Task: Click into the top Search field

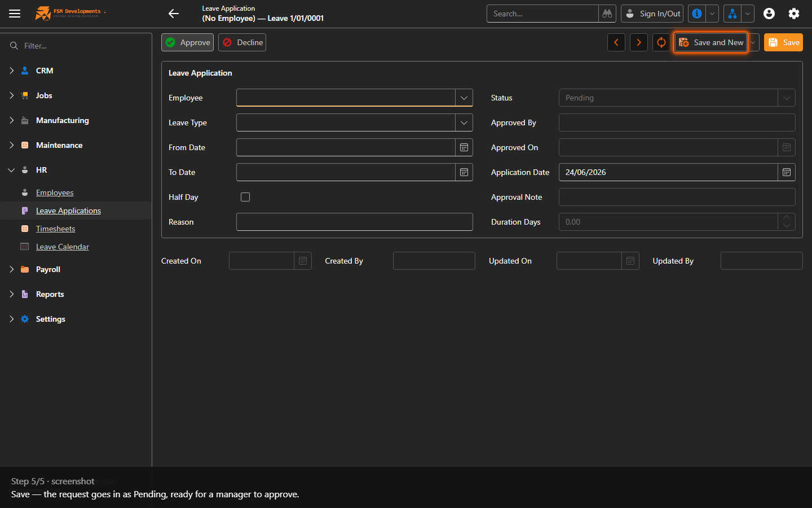Action: tap(542, 14)
